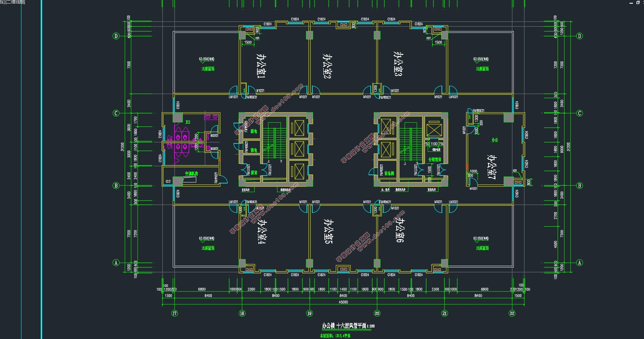The image size is (644, 339).
Task: Click grid axis bubble 18
Action: tap(242, 313)
